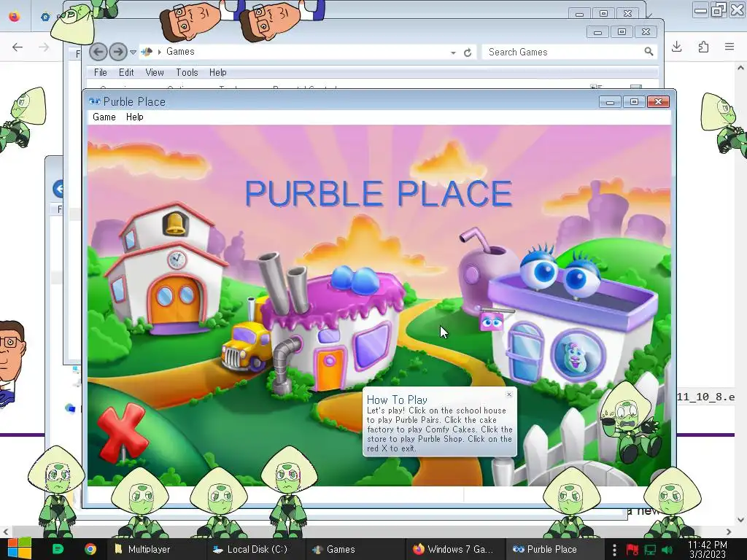The height and width of the screenshot is (560, 747).
Task: Click the Games folder icon in address bar
Action: pos(147,52)
